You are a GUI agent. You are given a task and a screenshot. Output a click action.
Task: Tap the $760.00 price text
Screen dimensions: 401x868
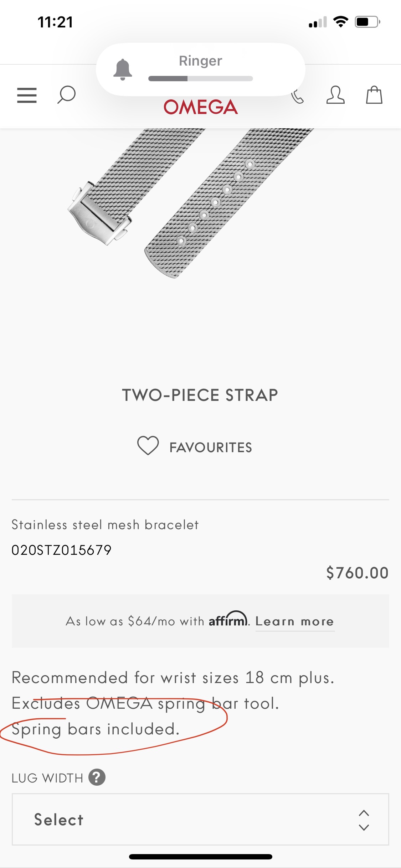(357, 573)
